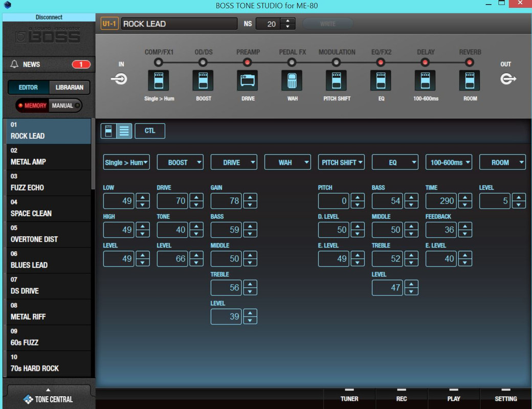
Task: Select patch 04 SPACE CLEAN
Action: (49, 209)
